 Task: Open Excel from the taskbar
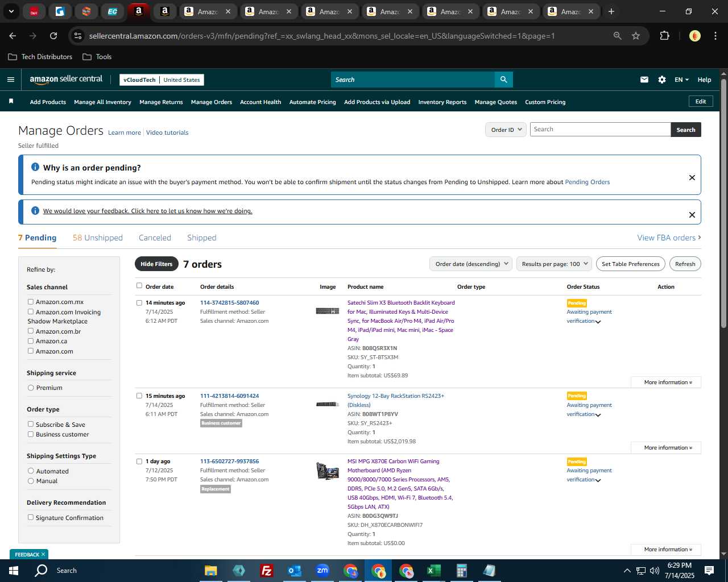click(433, 571)
